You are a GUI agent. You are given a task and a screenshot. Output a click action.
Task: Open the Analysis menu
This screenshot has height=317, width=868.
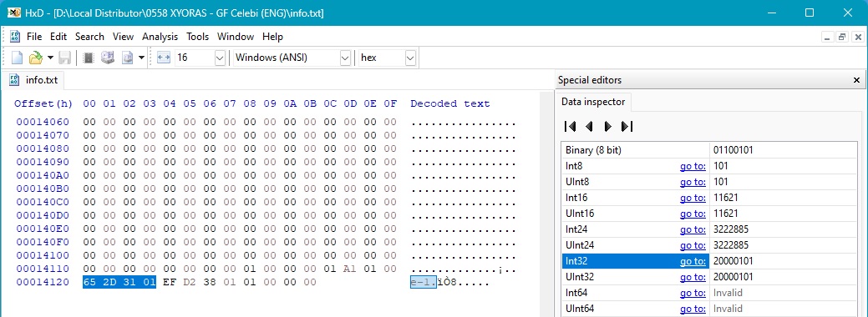coord(160,37)
